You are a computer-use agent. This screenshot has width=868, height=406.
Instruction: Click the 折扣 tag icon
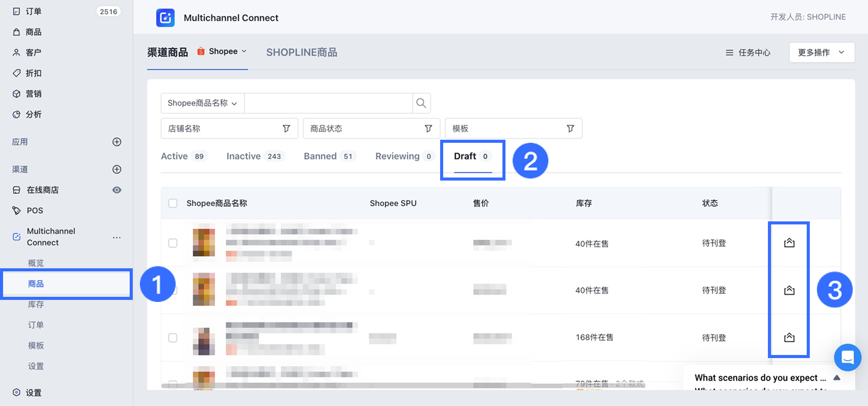[16, 73]
